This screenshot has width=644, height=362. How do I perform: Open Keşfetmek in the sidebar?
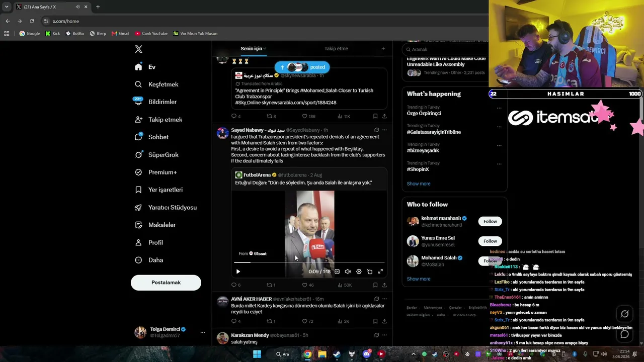click(156, 84)
